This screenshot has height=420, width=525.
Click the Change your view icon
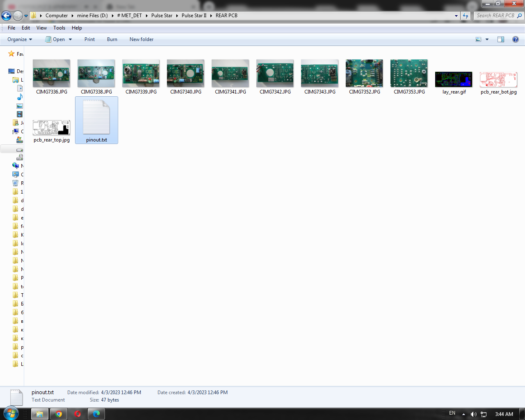[478, 39]
